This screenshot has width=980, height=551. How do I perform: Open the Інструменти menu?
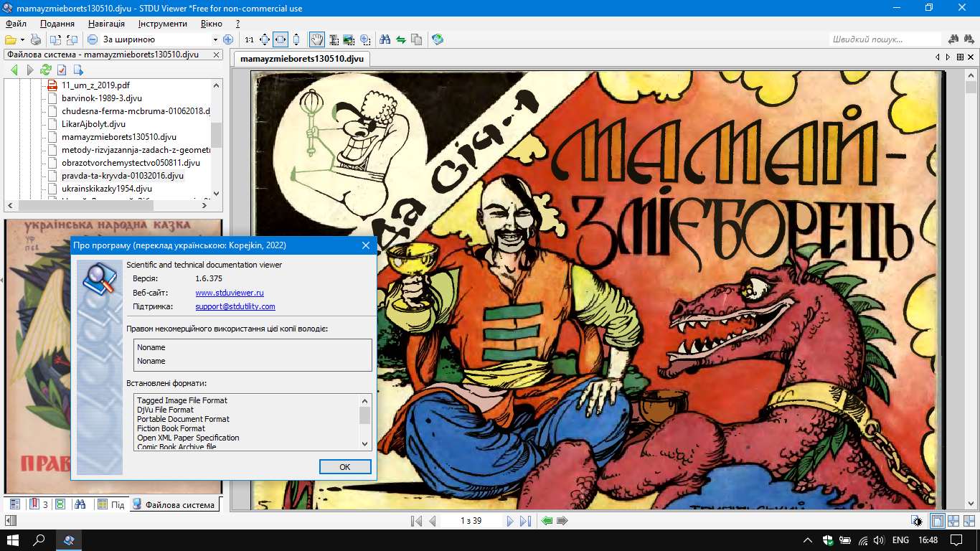(163, 24)
